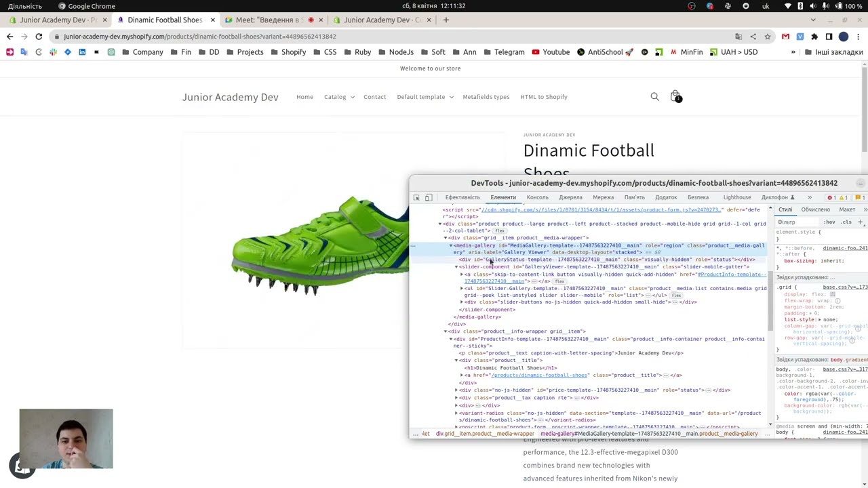
Task: Switch to the Обчислено styles tab
Action: pos(815,209)
